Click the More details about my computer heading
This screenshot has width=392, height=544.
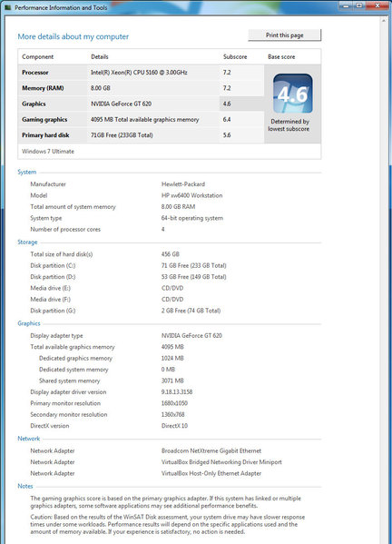tap(73, 36)
